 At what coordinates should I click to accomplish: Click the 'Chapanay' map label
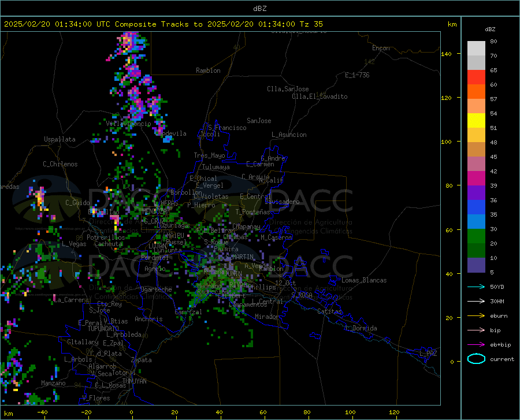(246, 226)
